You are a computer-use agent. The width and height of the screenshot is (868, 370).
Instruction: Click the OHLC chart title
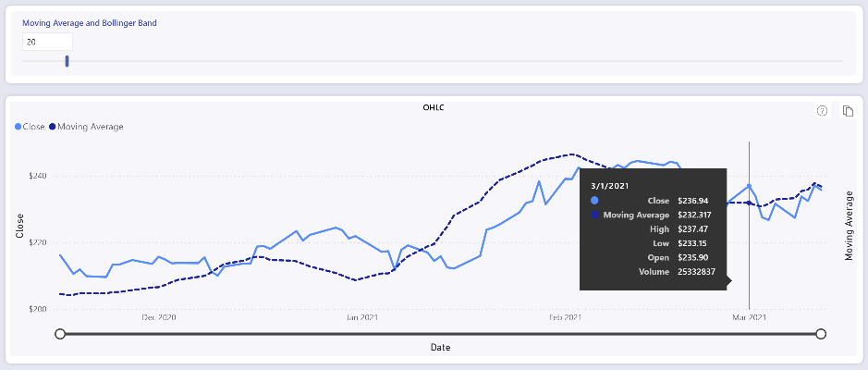click(x=434, y=107)
